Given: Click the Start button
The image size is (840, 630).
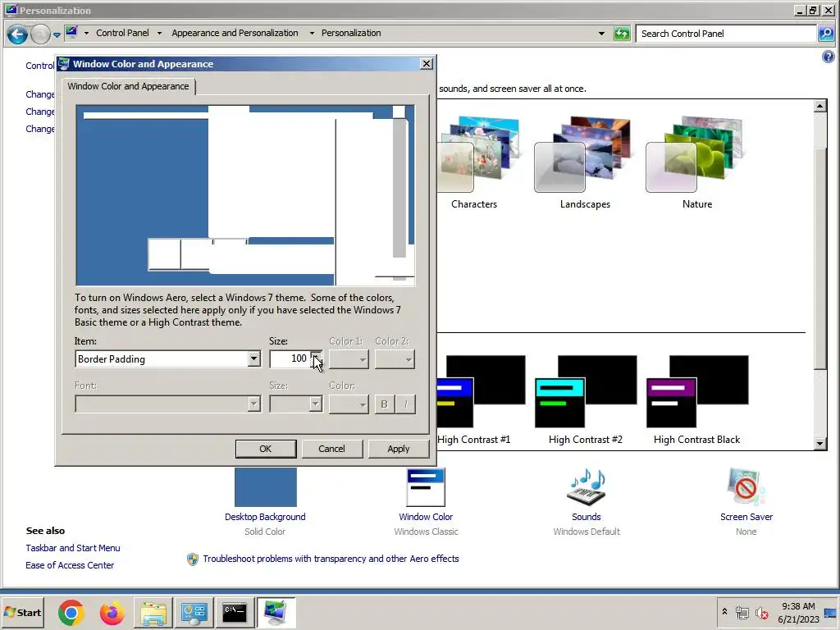Looking at the screenshot, I should click(22, 612).
